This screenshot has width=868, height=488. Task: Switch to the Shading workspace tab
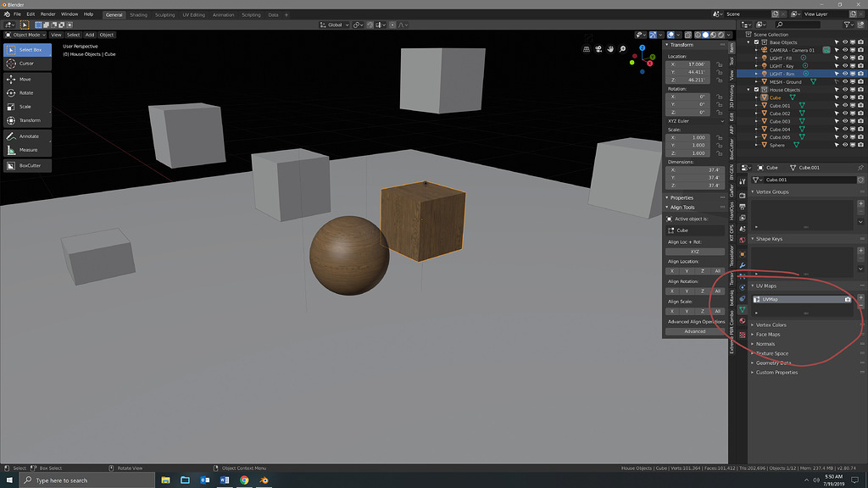[138, 15]
